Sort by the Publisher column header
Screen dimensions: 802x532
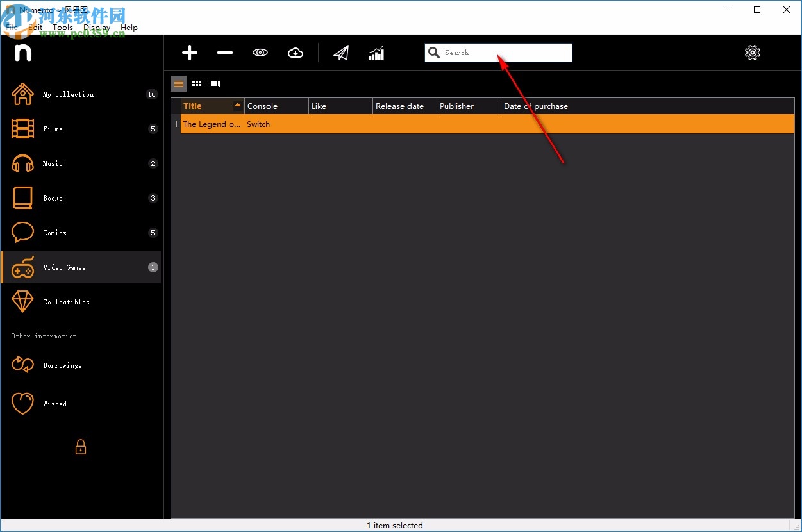469,106
